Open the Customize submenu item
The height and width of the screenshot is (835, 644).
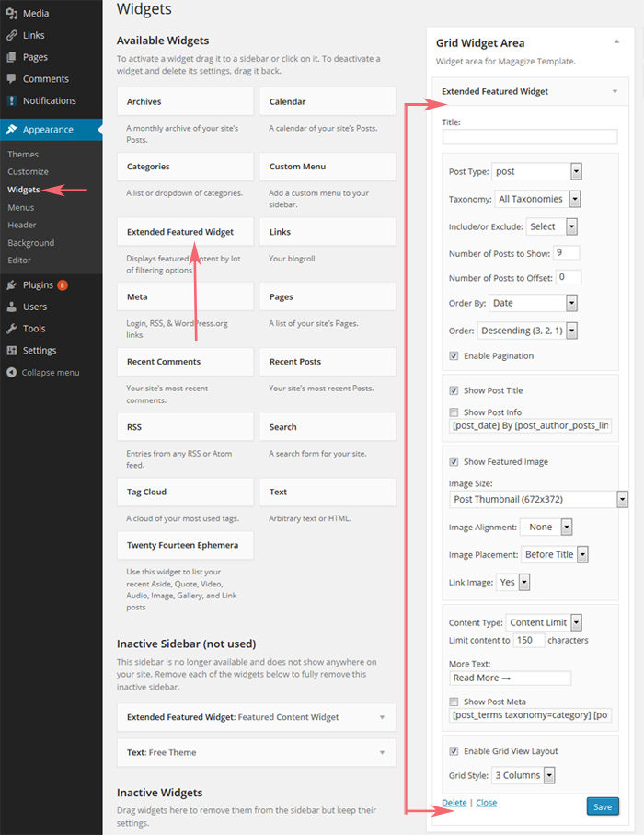[x=28, y=171]
